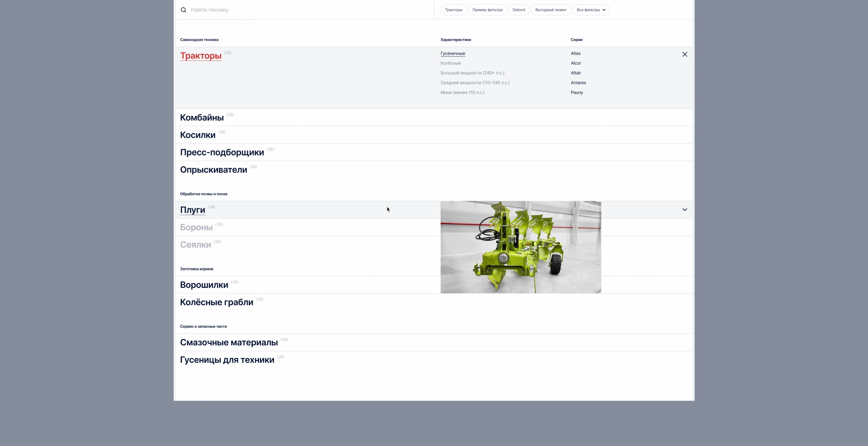
Task: Expand the Пресс-подборщики category
Action: click(x=222, y=152)
